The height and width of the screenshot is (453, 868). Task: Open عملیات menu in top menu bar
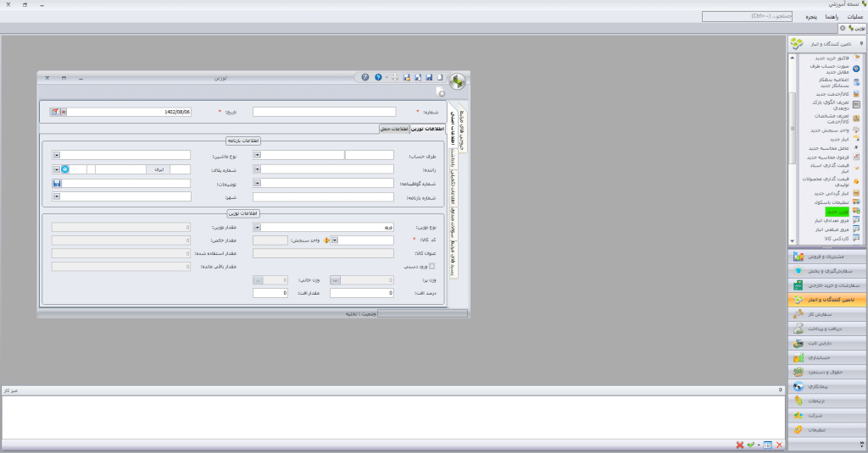854,17
